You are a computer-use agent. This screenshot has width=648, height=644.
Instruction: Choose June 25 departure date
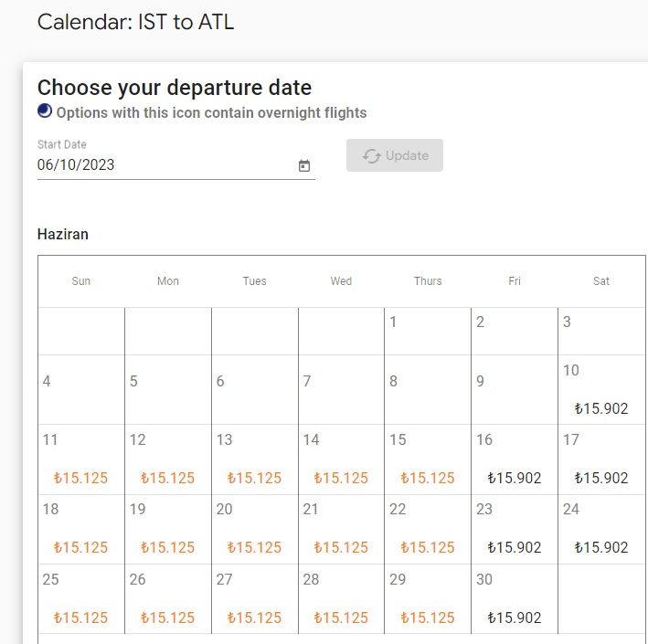pyautogui.click(x=81, y=599)
